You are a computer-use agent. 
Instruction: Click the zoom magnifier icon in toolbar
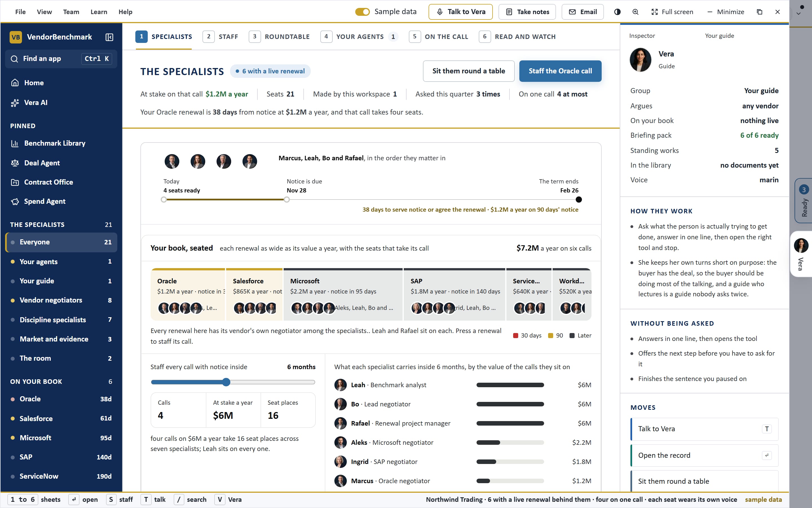click(636, 12)
